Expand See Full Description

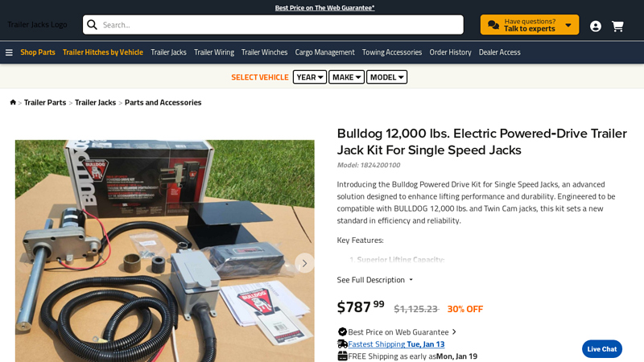tap(374, 280)
